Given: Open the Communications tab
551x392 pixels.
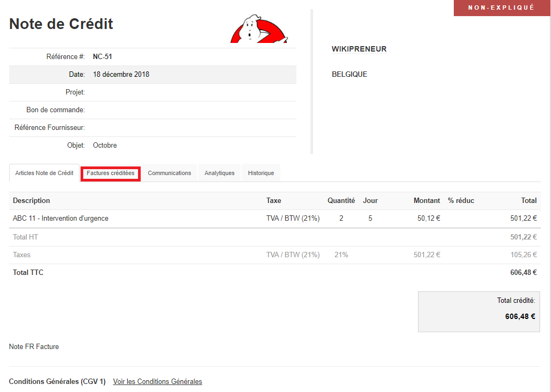Looking at the screenshot, I should tap(169, 173).
